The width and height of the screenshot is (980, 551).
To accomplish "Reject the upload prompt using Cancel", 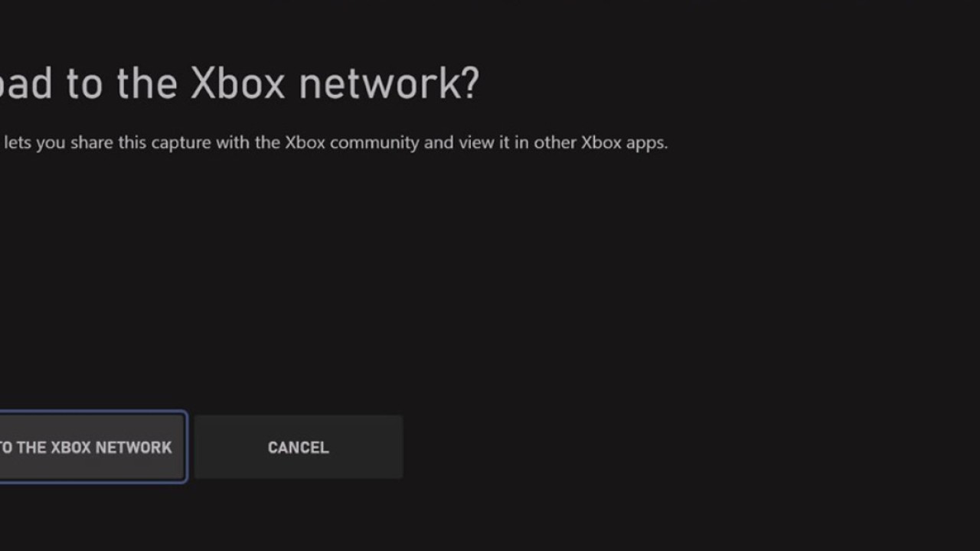I will coord(298,448).
